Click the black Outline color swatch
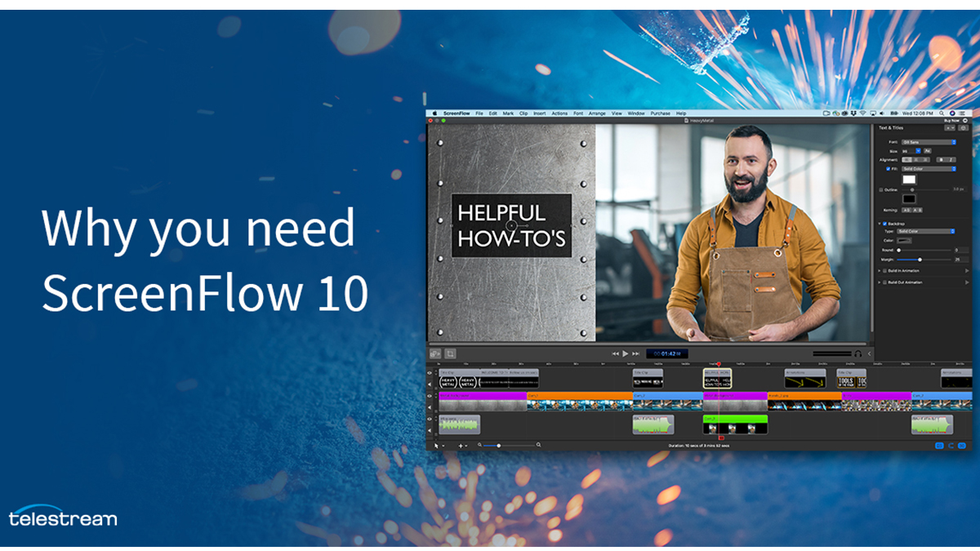Image resolution: width=980 pixels, height=551 pixels. click(909, 198)
